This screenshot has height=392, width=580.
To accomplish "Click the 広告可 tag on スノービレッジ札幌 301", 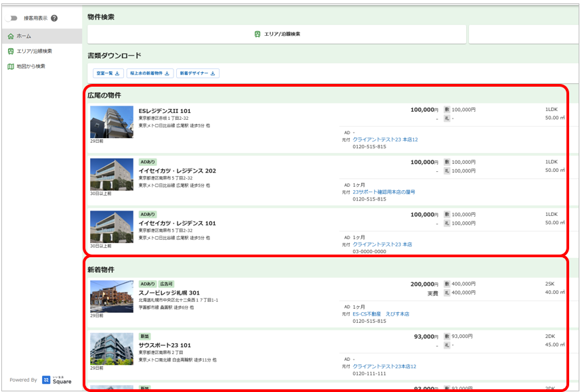I will [166, 284].
